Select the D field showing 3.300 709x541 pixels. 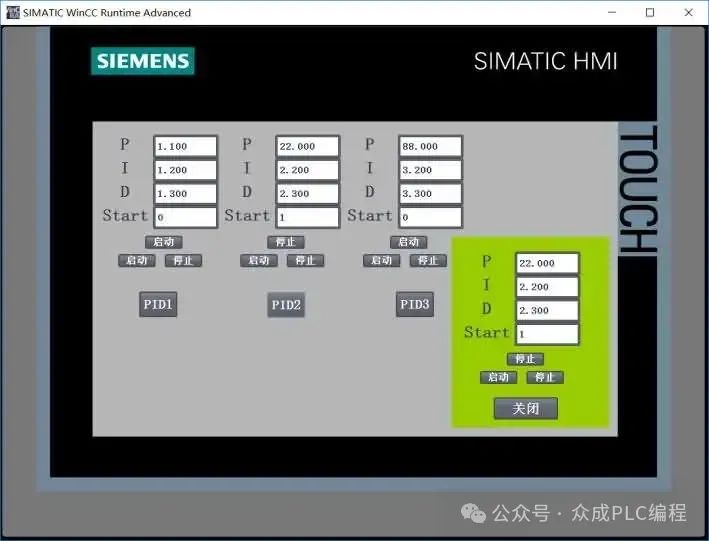(x=430, y=194)
